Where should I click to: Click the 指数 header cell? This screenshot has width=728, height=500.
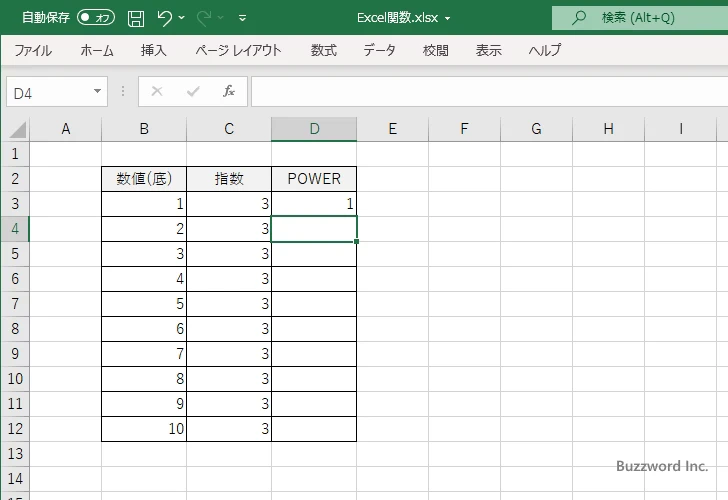tap(229, 179)
